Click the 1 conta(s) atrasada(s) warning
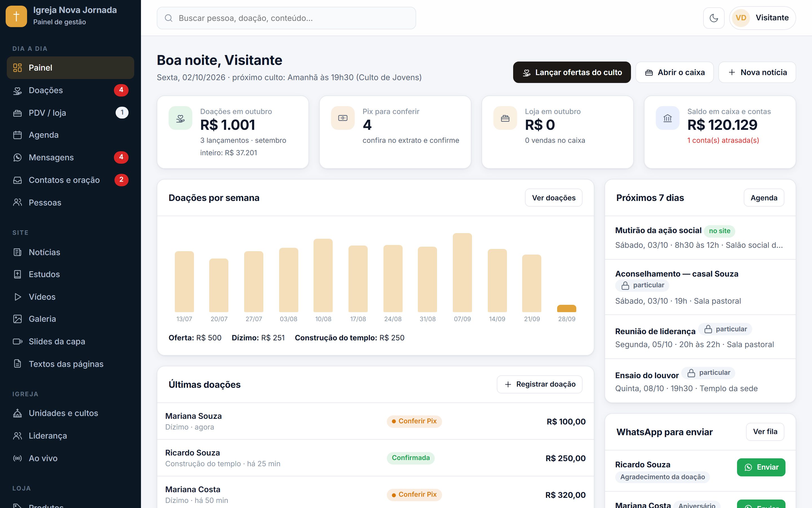Viewport: 812px width, 508px height. pos(723,141)
